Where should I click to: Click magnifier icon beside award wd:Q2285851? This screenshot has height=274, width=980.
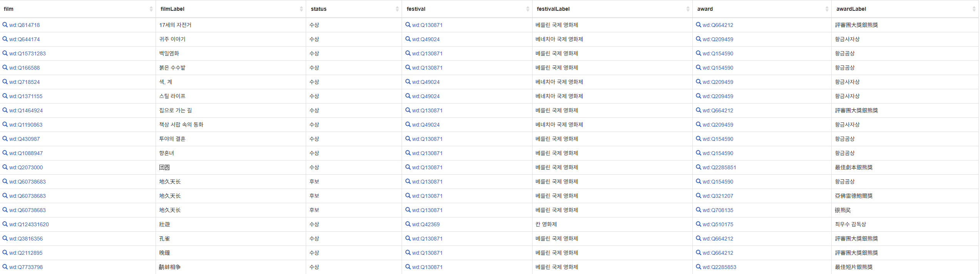pyautogui.click(x=698, y=167)
